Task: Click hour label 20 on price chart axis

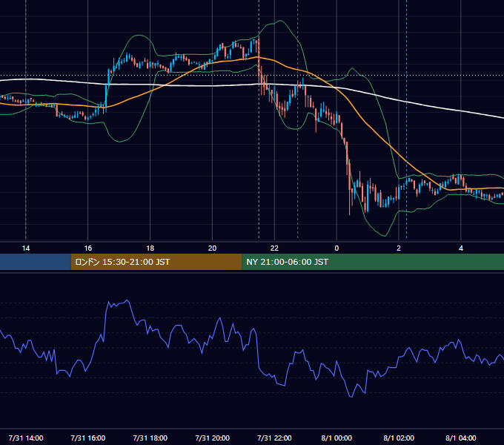Action: pos(212,248)
